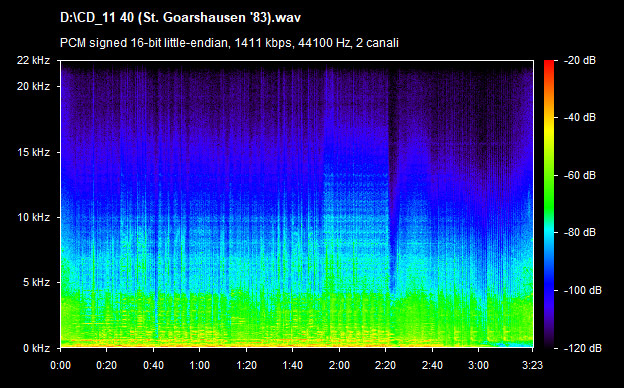Select the 3:23 end time marker

point(532,365)
